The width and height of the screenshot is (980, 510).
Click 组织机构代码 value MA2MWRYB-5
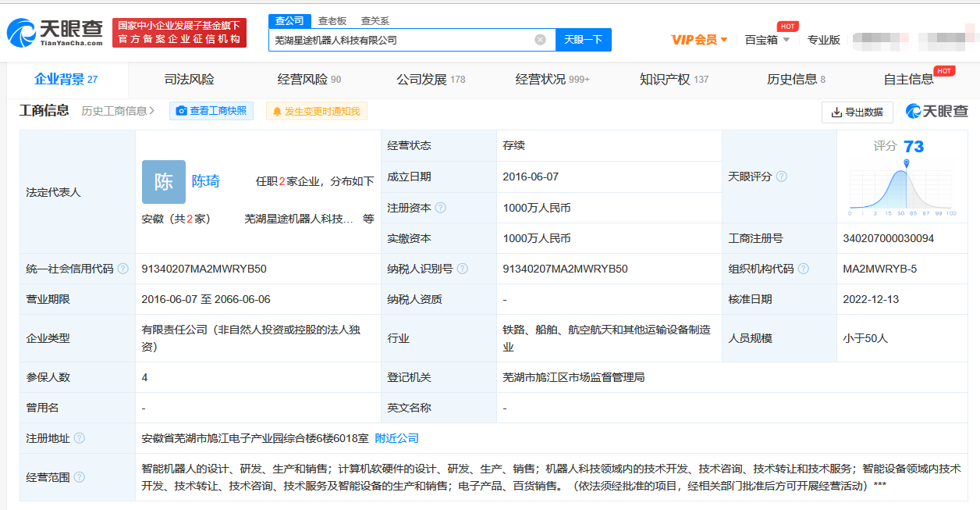coord(880,269)
